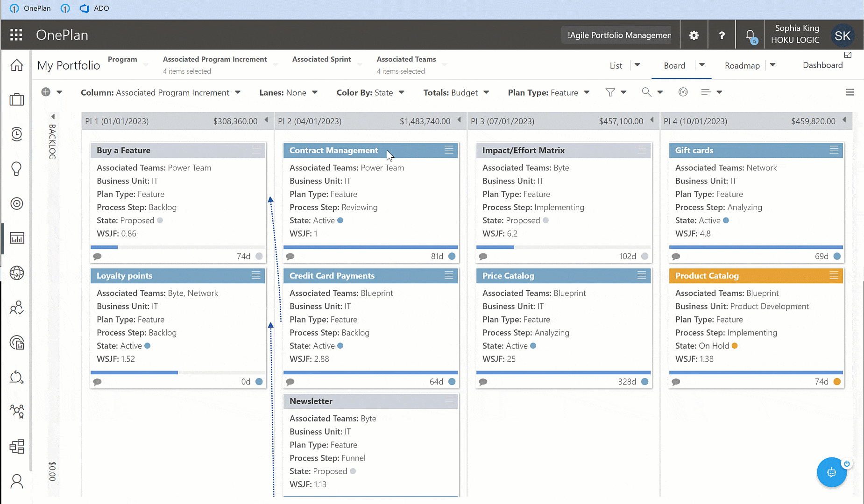864x504 pixels.
Task: Click the settings gear icon
Action: coord(694,35)
